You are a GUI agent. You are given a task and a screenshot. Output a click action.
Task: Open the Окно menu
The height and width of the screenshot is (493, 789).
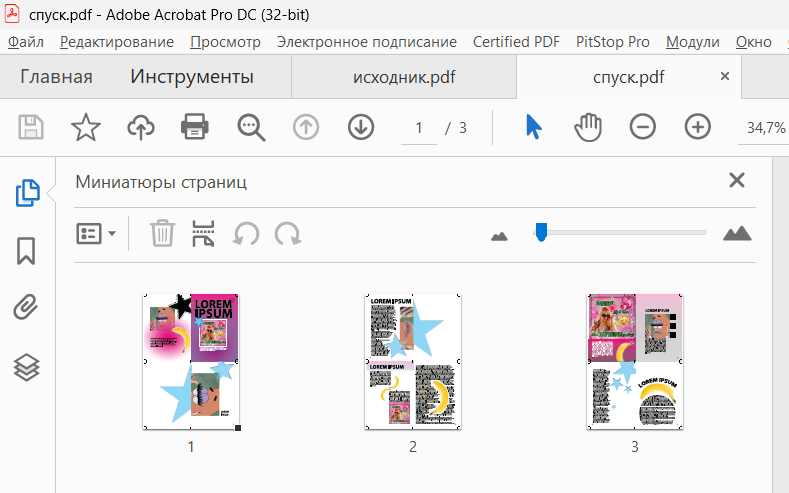(753, 42)
